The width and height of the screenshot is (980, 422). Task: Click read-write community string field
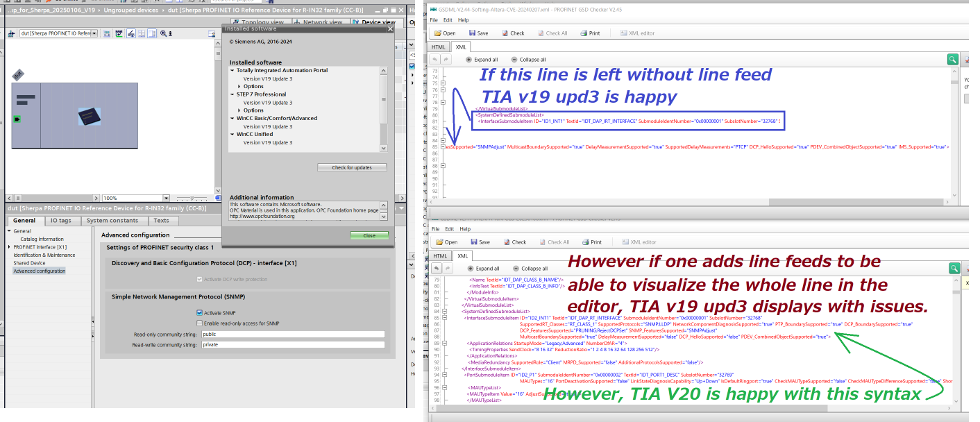(x=292, y=344)
